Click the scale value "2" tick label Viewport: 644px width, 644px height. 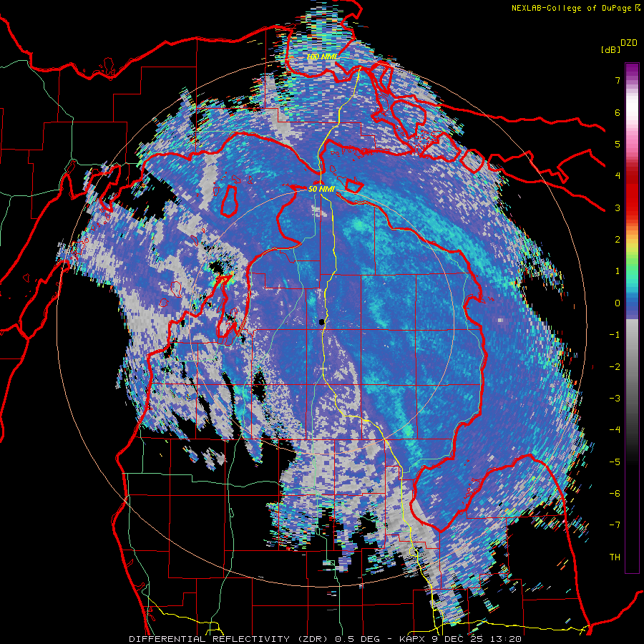click(618, 240)
